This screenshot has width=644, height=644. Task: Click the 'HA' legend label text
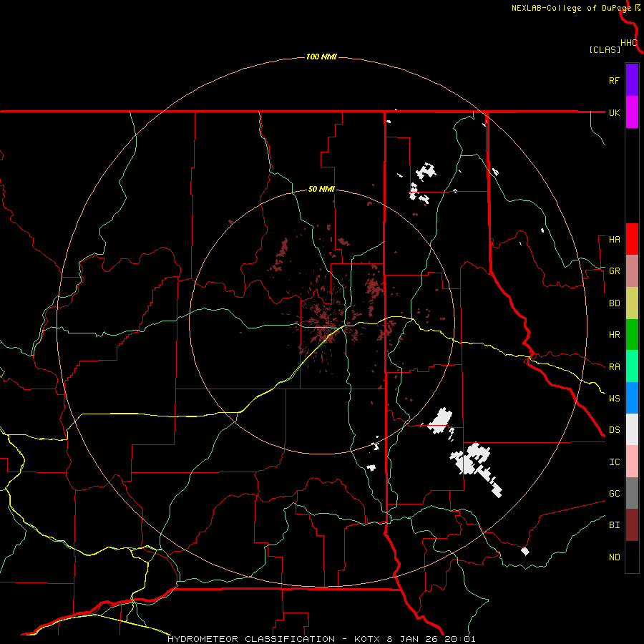coord(614,240)
